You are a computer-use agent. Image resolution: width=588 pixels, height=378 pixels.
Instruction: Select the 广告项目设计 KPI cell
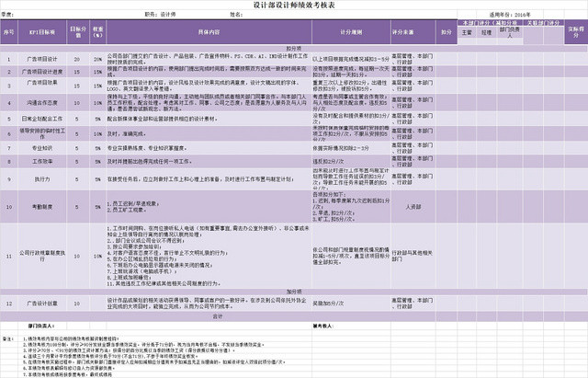pyautogui.click(x=42, y=59)
